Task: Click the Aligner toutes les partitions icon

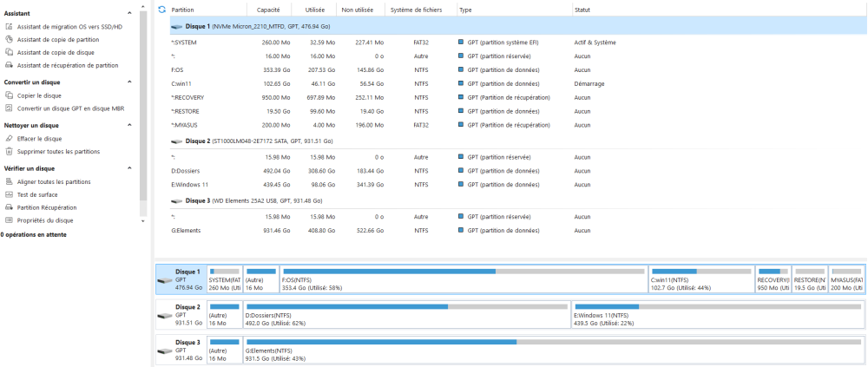Action: click(9, 182)
